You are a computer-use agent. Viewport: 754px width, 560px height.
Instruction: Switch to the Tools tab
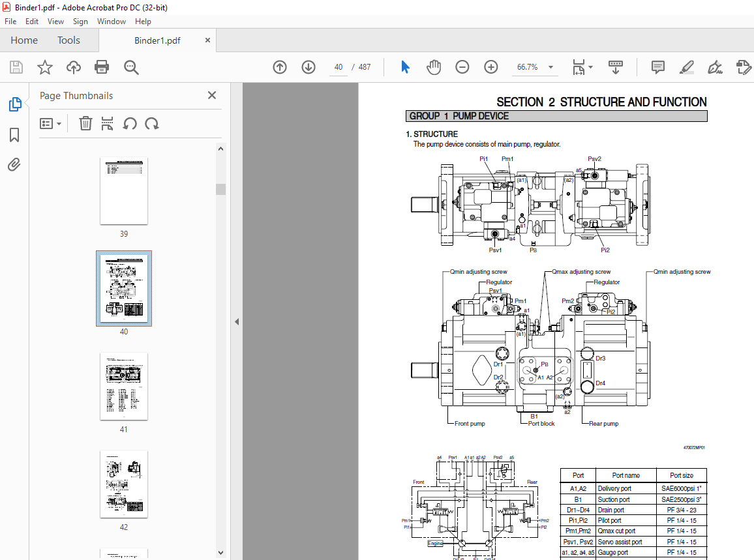click(68, 40)
